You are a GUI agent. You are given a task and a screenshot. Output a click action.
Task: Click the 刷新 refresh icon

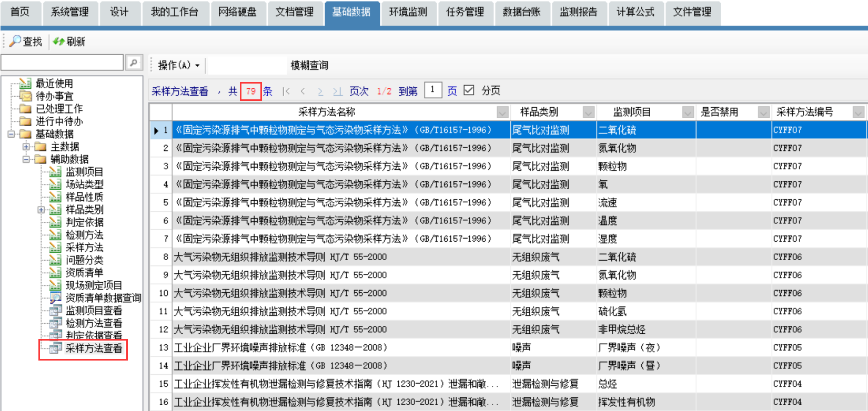coord(58,41)
